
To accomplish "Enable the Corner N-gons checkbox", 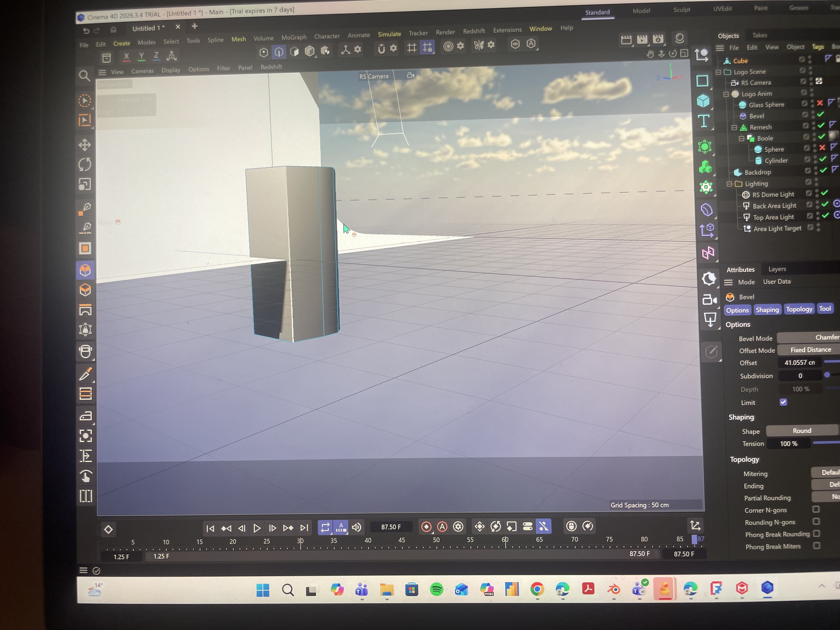I will pos(816,509).
